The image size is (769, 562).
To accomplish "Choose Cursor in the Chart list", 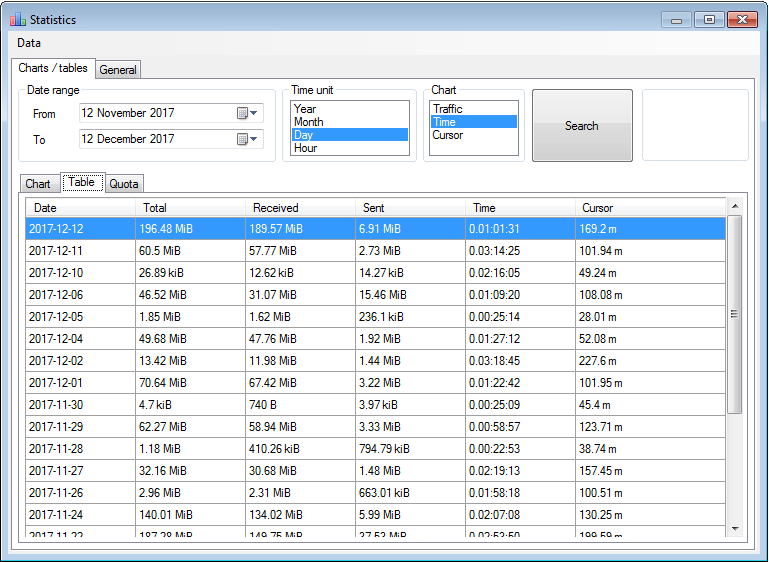I will pos(474,135).
